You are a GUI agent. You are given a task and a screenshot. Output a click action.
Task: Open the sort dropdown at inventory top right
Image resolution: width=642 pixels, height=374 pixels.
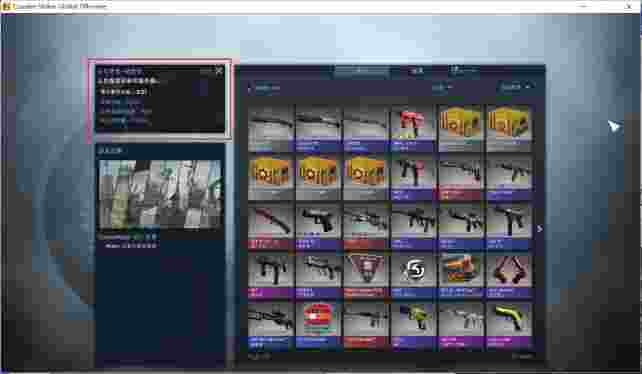point(515,87)
